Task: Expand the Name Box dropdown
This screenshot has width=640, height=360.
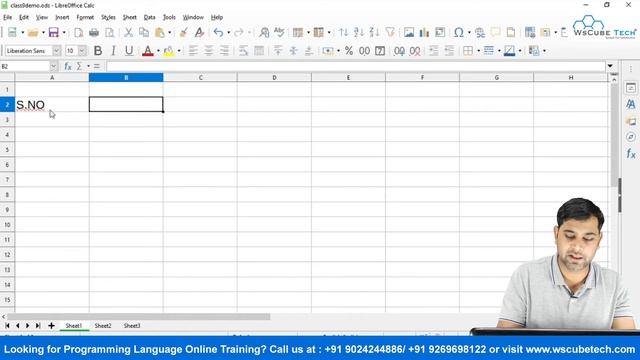Action: coord(53,66)
